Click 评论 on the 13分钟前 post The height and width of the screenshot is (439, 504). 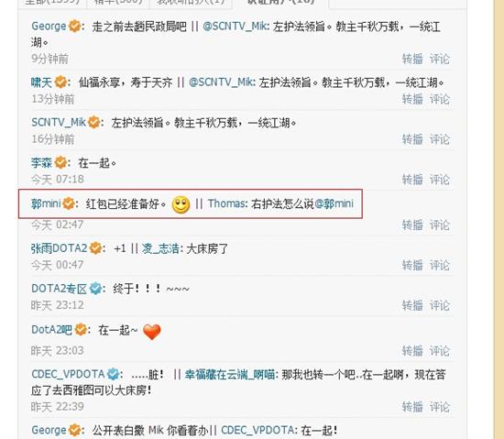[x=439, y=99]
